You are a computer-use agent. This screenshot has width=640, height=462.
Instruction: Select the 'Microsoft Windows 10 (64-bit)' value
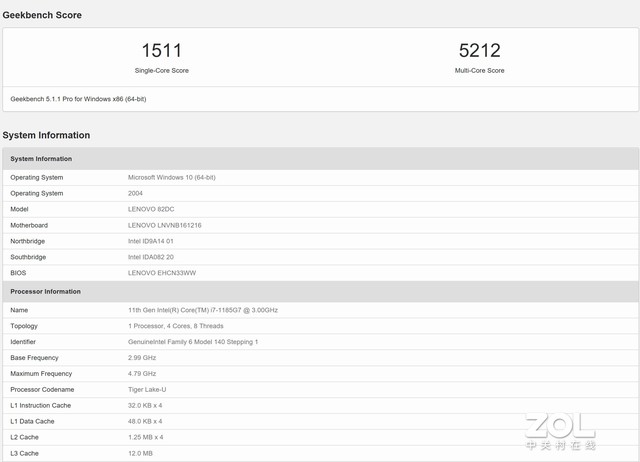click(171, 178)
